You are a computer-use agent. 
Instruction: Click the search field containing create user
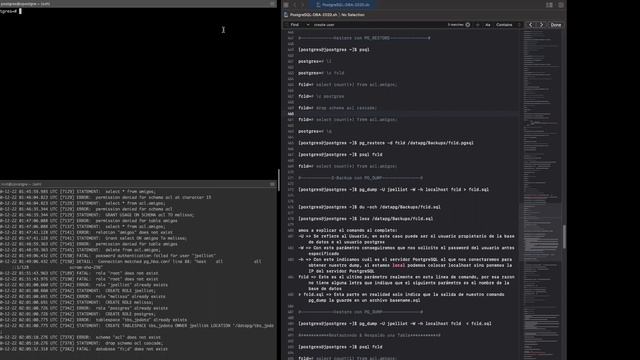point(380,25)
